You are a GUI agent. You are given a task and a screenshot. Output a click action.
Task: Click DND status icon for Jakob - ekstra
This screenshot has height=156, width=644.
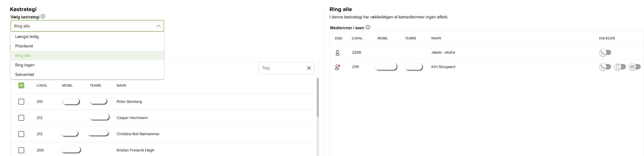[x=337, y=52]
